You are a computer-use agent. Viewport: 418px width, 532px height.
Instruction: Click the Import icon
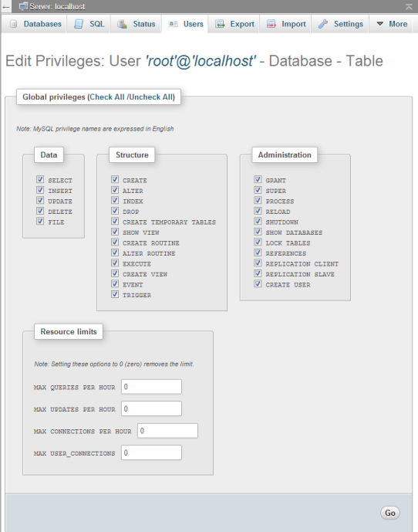click(x=271, y=24)
